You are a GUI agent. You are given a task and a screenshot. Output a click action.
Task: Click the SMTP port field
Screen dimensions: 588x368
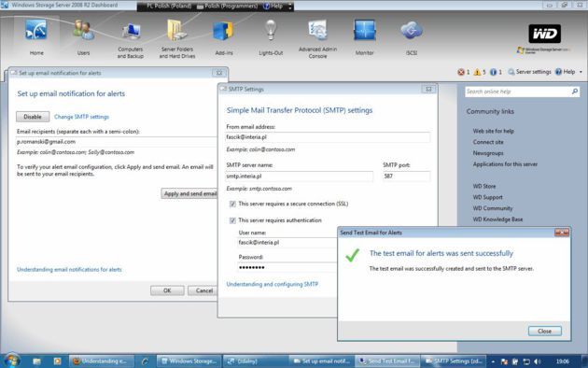click(407, 177)
